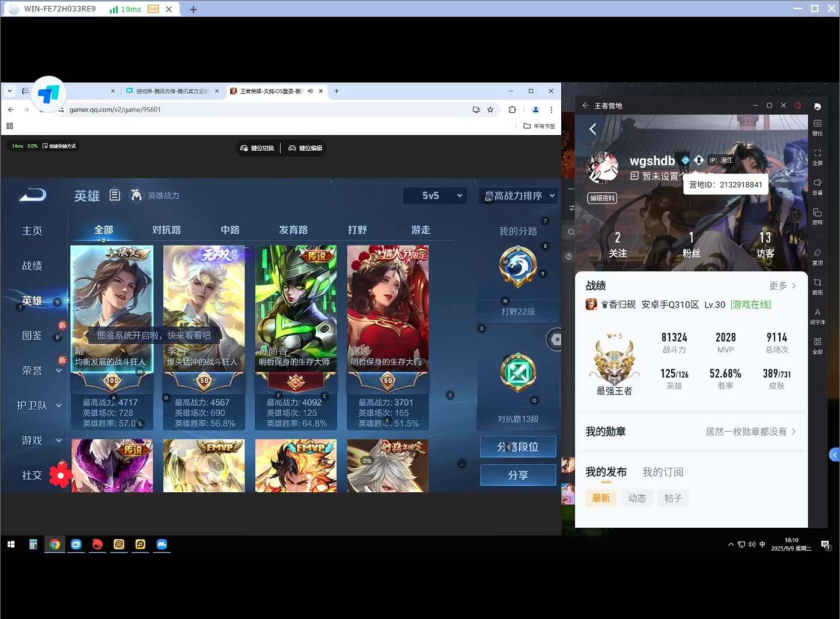The image size is (840, 619).
Task: Open hero card with 最高战力 4717
Action: (112, 337)
